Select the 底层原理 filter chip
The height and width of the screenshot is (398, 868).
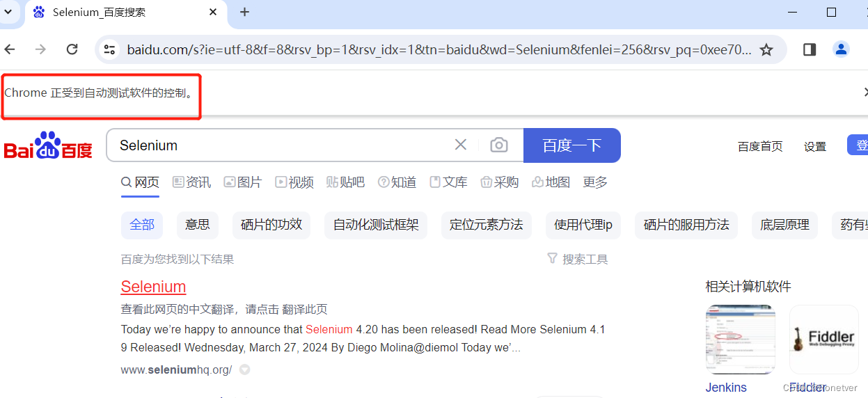[x=784, y=225]
